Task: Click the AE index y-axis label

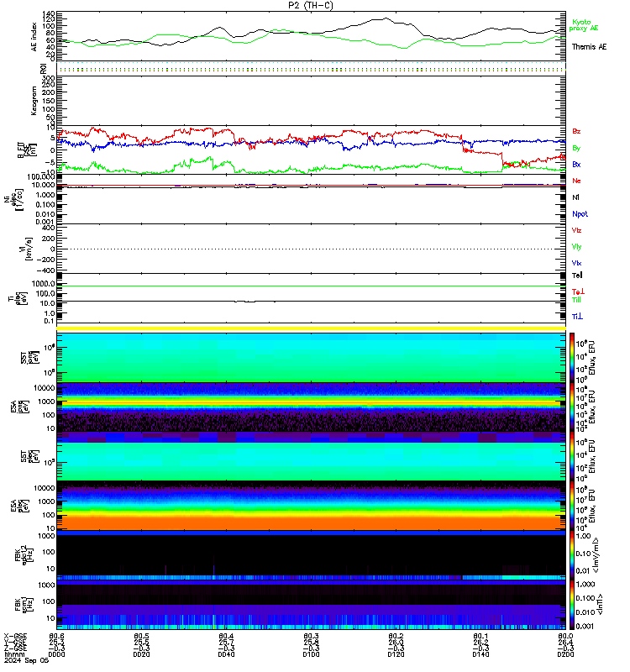Action: [x=34, y=37]
